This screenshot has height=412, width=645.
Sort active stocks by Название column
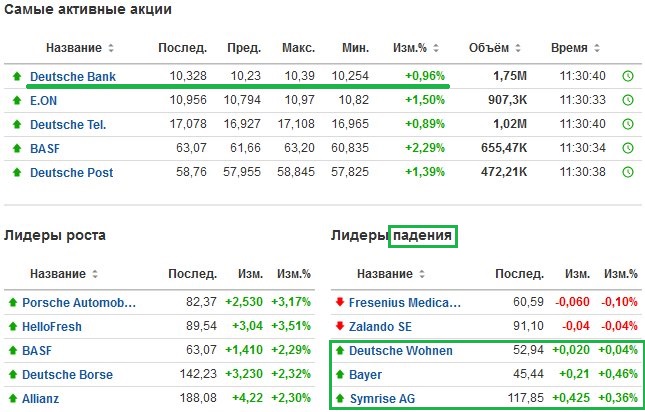tap(74, 48)
